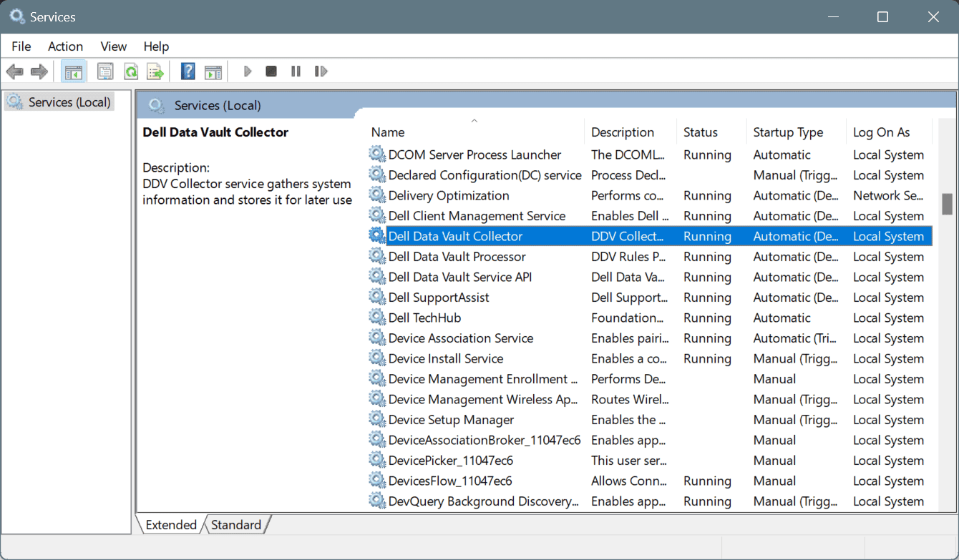Select the DCOM Server Process Launcher service name
This screenshot has height=560, width=959.
pos(474,154)
